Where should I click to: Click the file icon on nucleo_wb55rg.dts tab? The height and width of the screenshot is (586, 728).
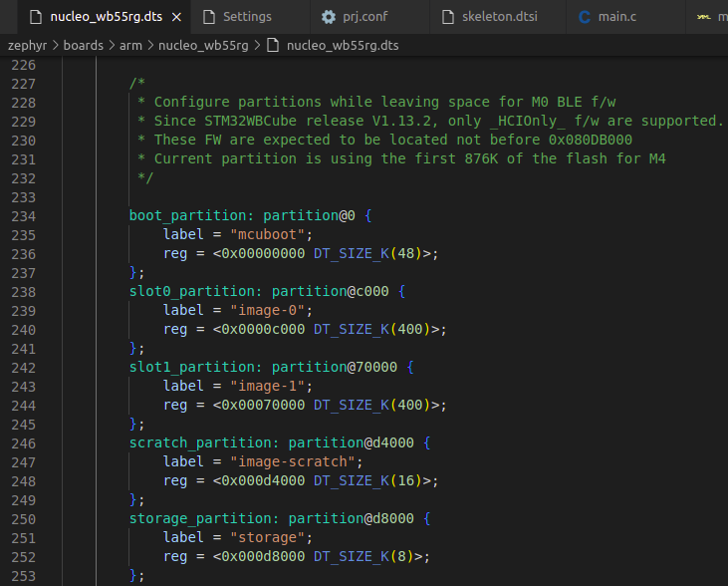coord(35,17)
